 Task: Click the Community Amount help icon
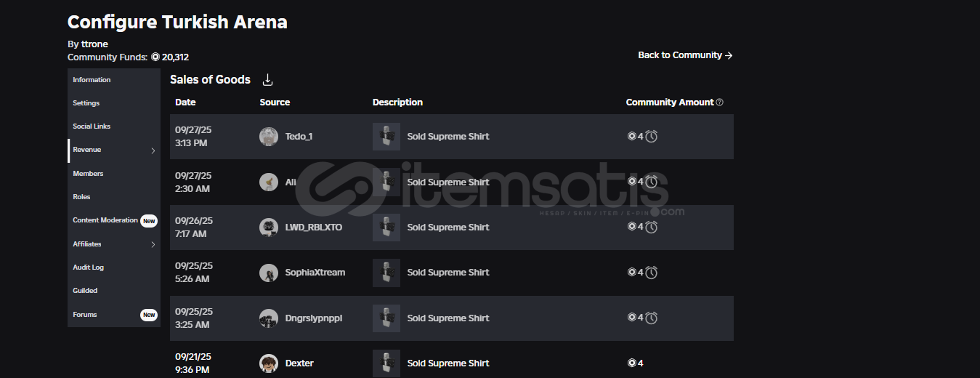tap(719, 102)
